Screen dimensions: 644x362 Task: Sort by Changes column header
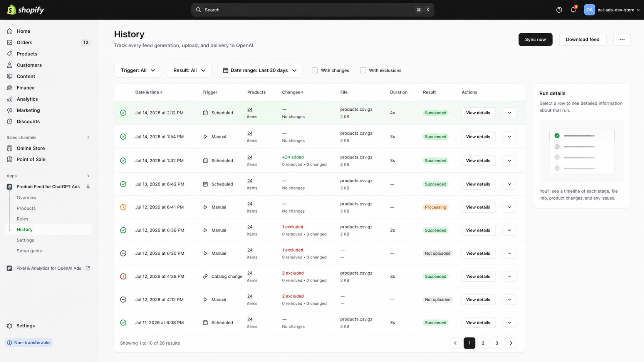pyautogui.click(x=293, y=92)
